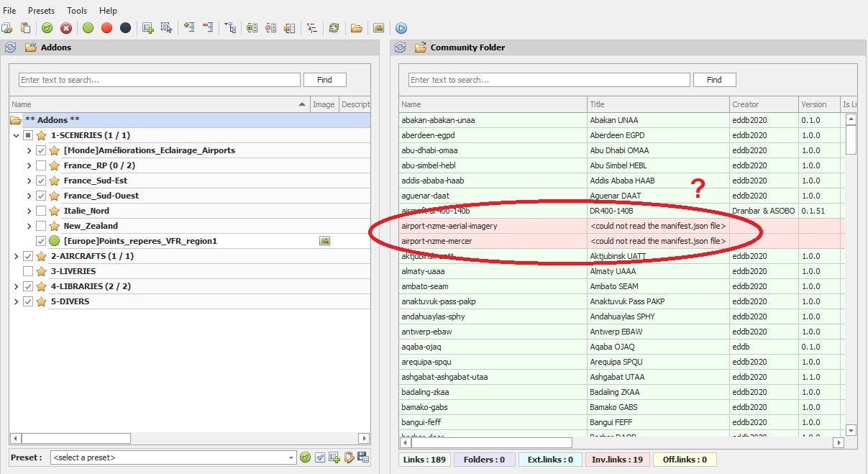
Task: Click the dark navy circle toolbar icon
Action: tap(125, 28)
